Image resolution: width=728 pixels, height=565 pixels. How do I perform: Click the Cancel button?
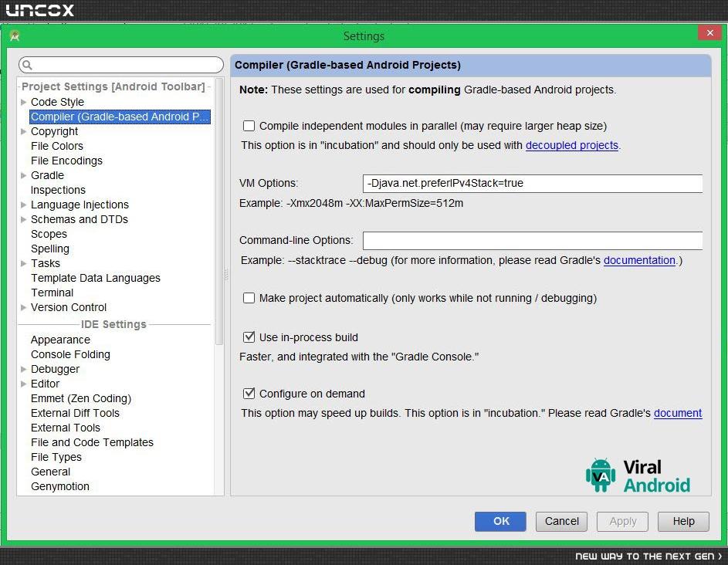pos(561,521)
